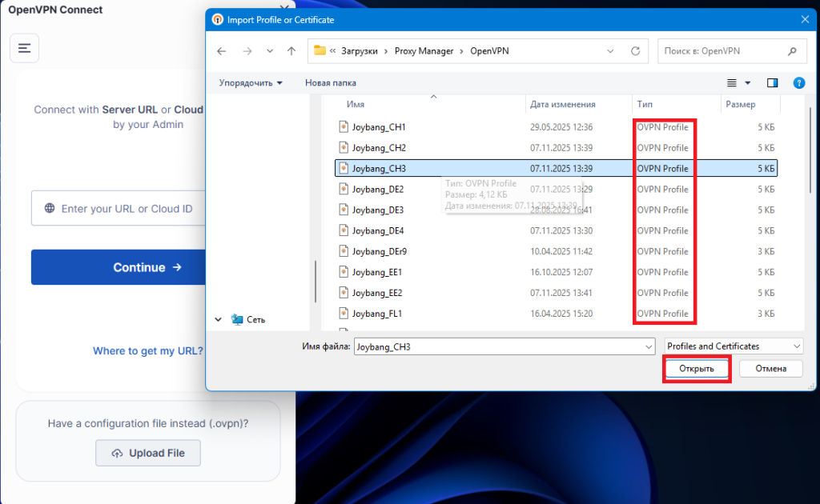Click the Отмена button
Screen dimensions: 820x504
coord(770,369)
